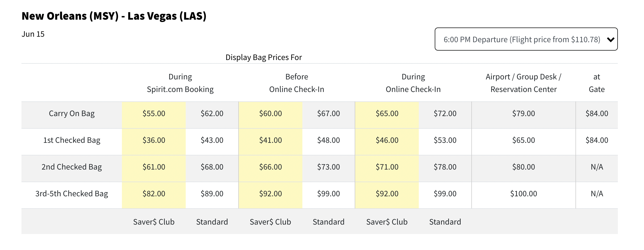Click the New Orleans (MSY) - Las Vegas (LAS) heading
The width and height of the screenshot is (644, 250).
(114, 16)
